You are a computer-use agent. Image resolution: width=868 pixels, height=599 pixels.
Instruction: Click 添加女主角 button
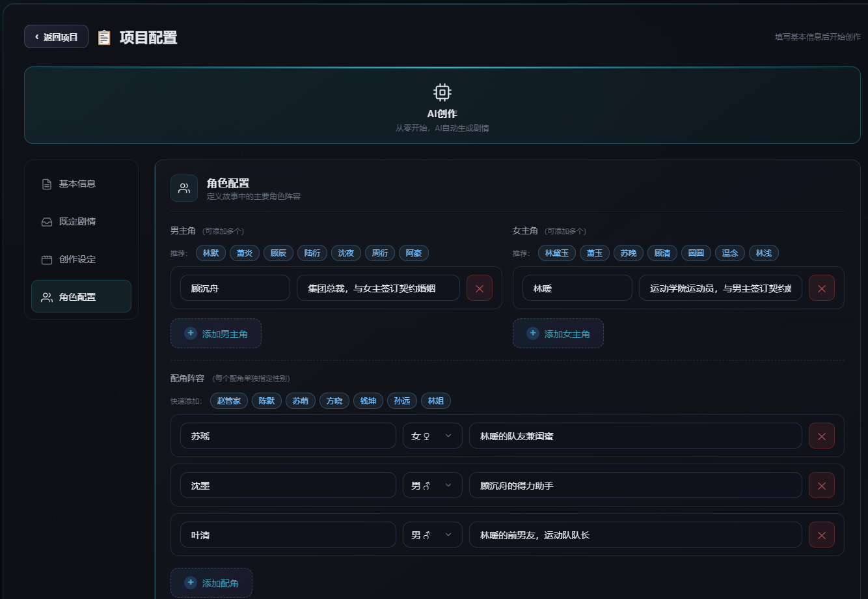coord(558,333)
